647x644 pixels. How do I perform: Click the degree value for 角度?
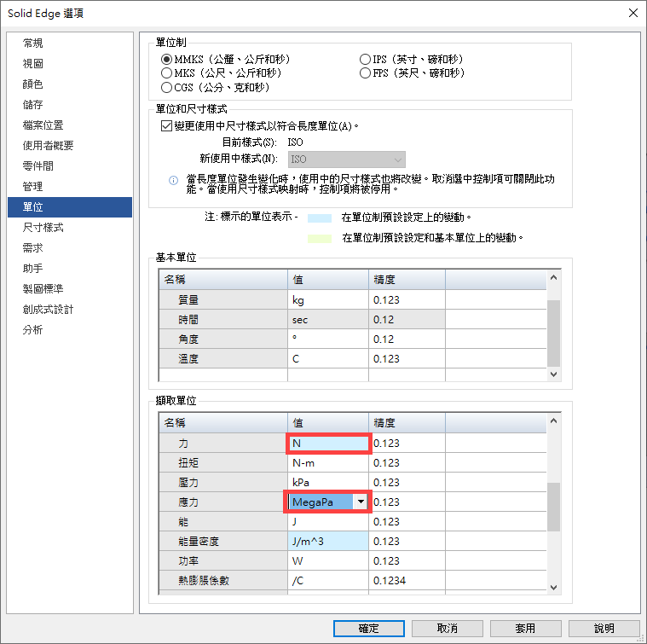pyautogui.click(x=328, y=339)
